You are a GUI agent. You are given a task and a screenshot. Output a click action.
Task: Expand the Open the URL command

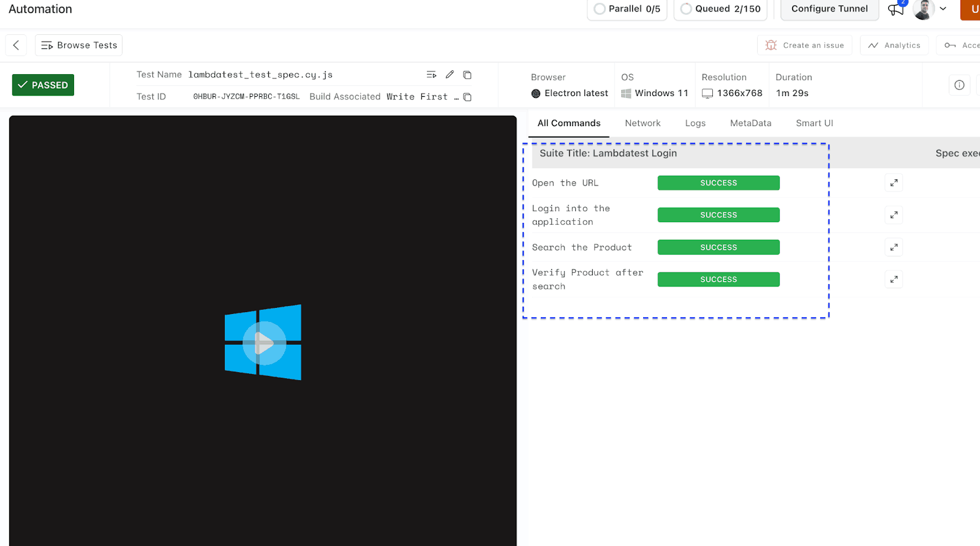point(894,183)
